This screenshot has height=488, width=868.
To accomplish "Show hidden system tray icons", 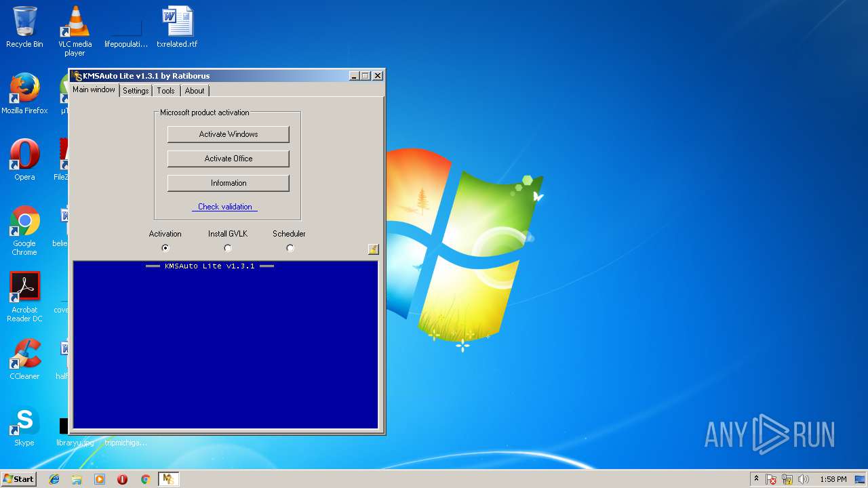I will click(757, 479).
